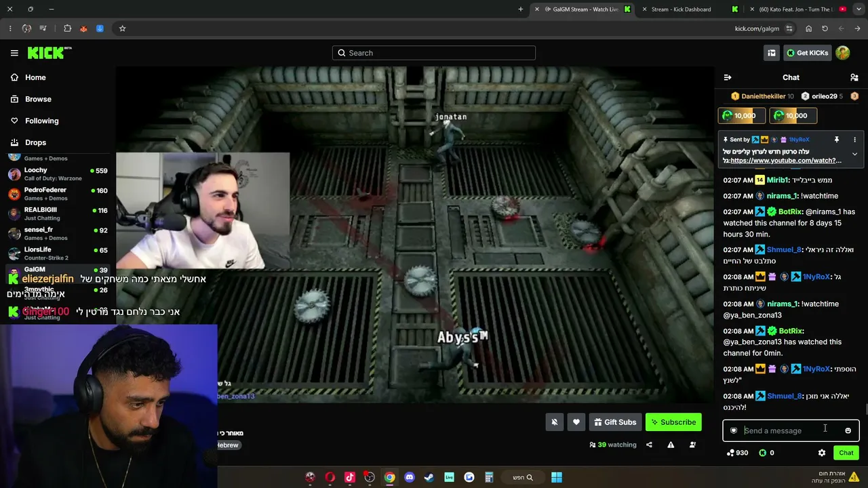
Task: Open the YouTube link in pinned message
Action: (x=786, y=161)
